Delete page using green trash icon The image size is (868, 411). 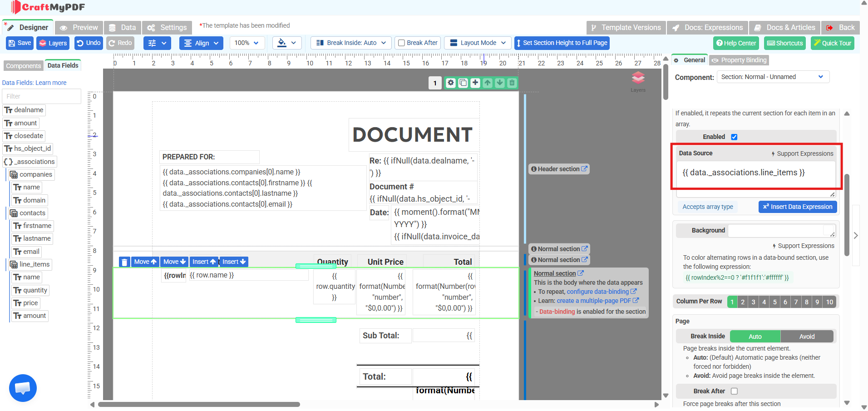(512, 83)
